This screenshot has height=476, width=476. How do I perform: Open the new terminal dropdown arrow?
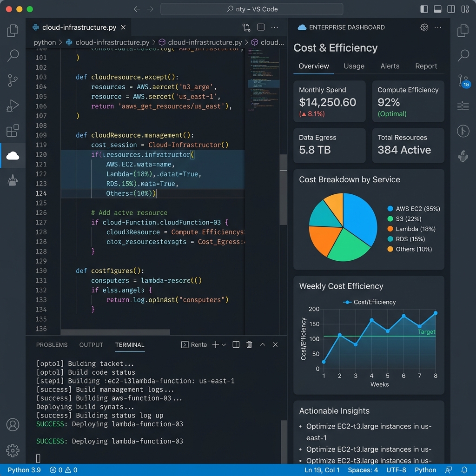(224, 345)
